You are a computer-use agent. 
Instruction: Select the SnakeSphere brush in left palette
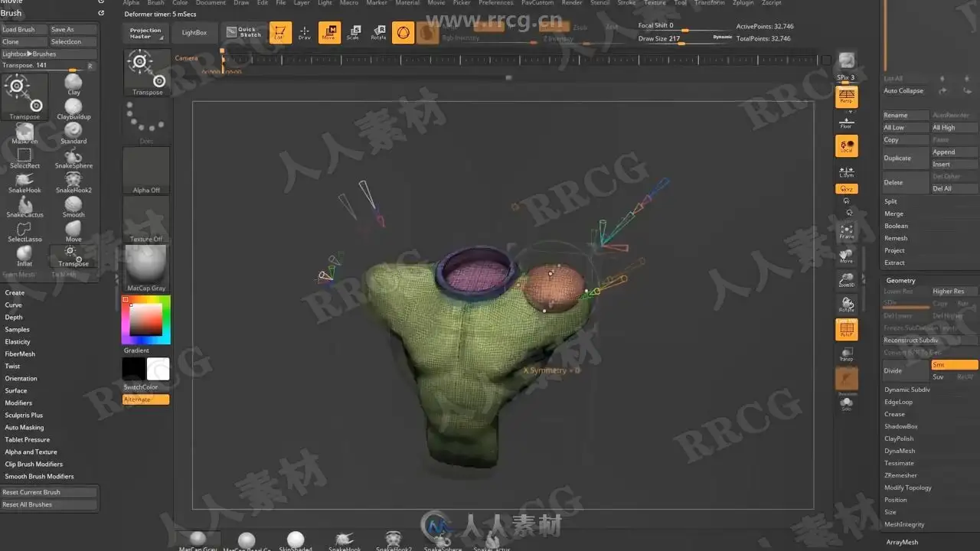[x=73, y=158]
